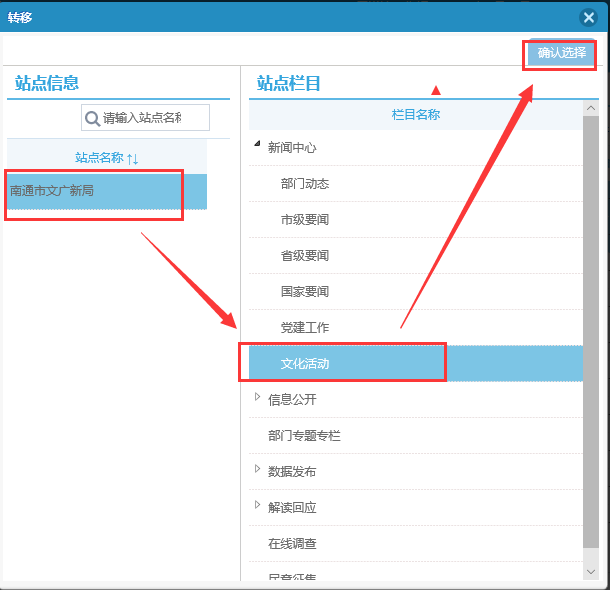Select the 部门专题专栏 column
This screenshot has height=590, width=610.
point(415,436)
